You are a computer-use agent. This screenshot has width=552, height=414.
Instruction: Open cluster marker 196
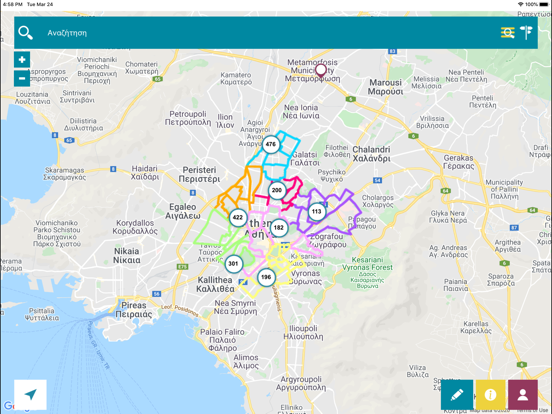coord(266,277)
